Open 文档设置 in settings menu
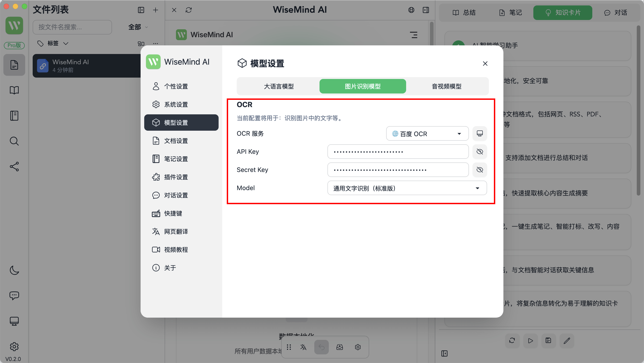The width and height of the screenshot is (644, 363). pos(181,141)
